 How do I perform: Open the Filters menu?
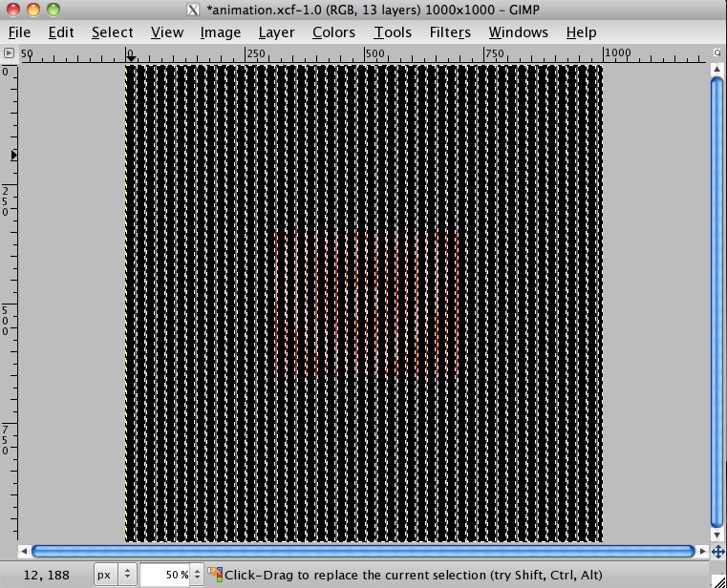click(x=450, y=32)
